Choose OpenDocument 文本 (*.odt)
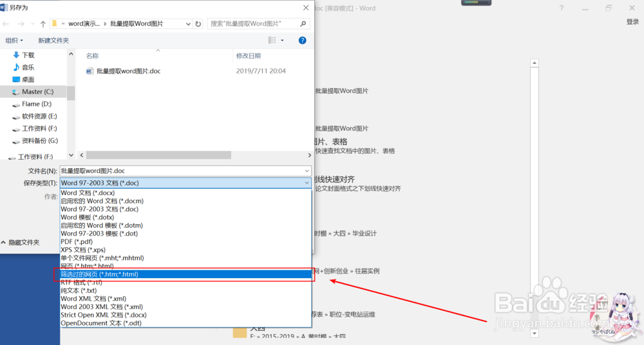The height and width of the screenshot is (345, 644). point(185,323)
